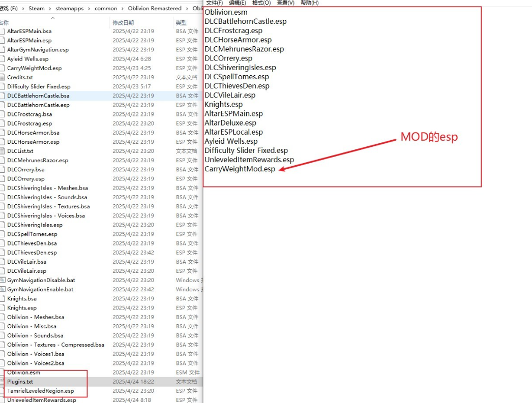Place cursor on CarryWeightMod.esp line in Notepad

240,169
